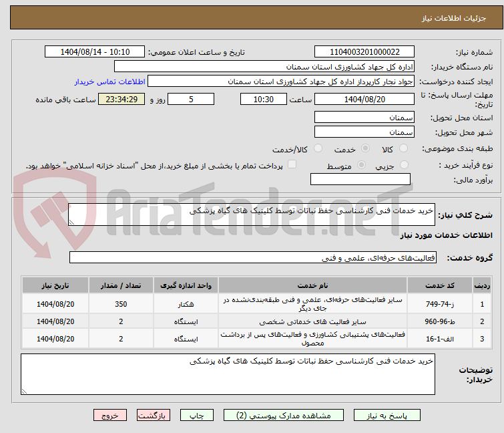Select the کالا/خدمت radio button
Viewport: 504px width, 433px height.
[x=318, y=148]
